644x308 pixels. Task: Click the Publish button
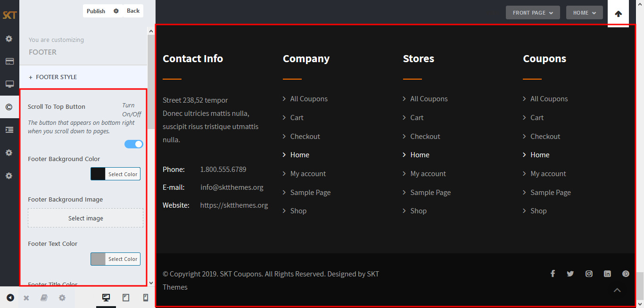point(96,11)
